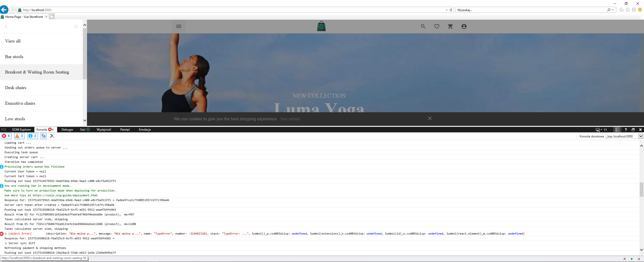Toggle clear-on-navigate console icon

[44, 136]
